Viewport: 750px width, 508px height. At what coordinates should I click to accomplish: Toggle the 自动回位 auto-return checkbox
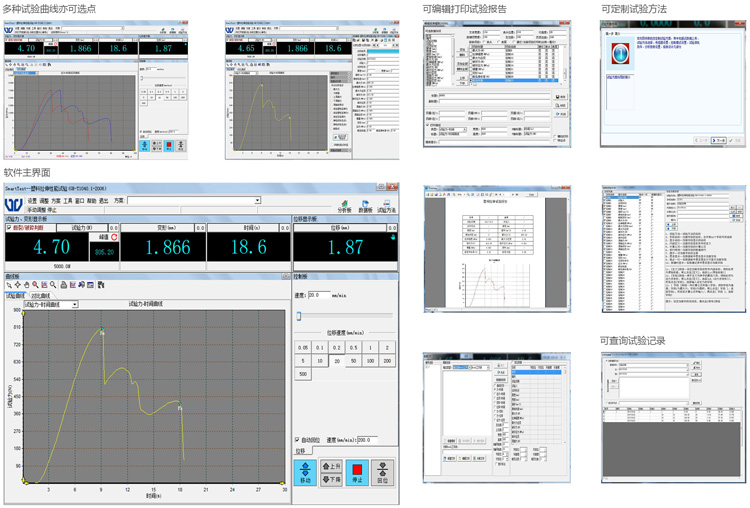pyautogui.click(x=298, y=440)
